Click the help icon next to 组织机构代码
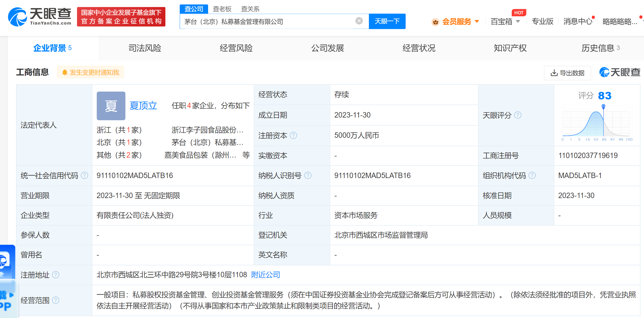Viewport: 644px width, 318px height. (532, 176)
